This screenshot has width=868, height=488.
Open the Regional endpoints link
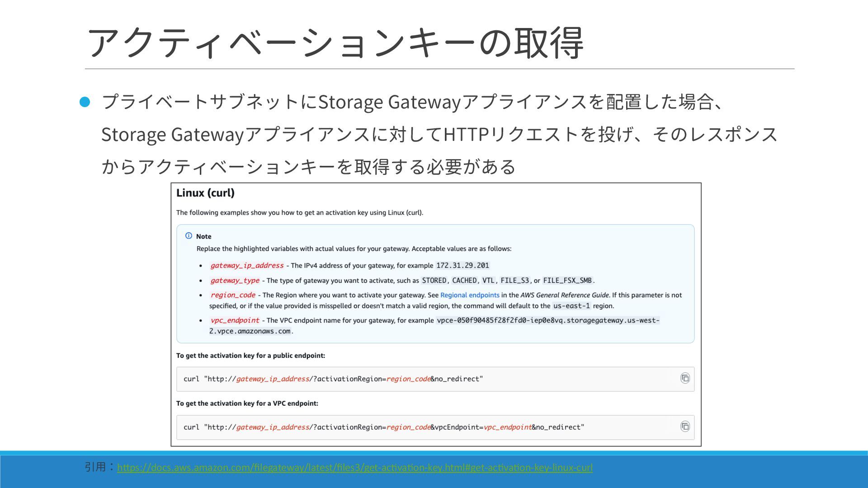(470, 295)
